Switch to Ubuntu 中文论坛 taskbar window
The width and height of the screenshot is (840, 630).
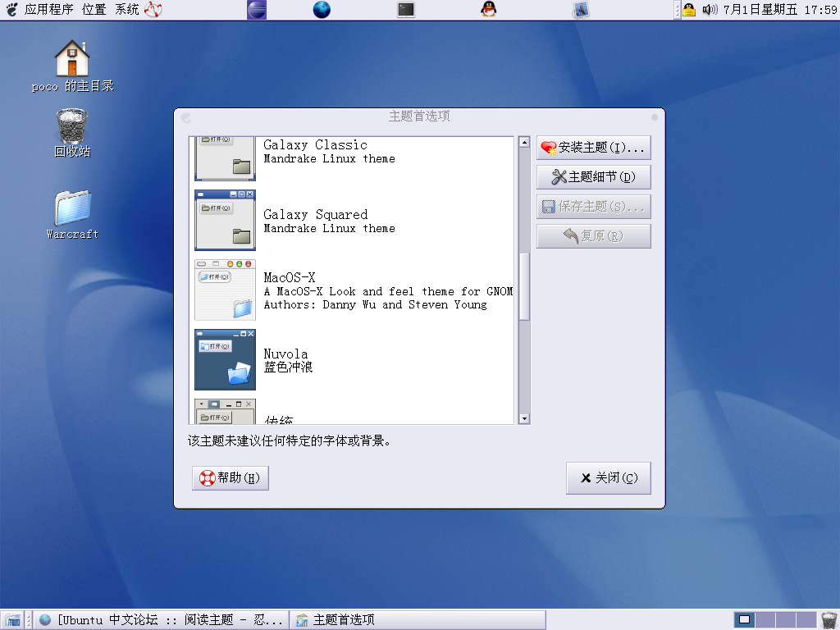[162, 620]
